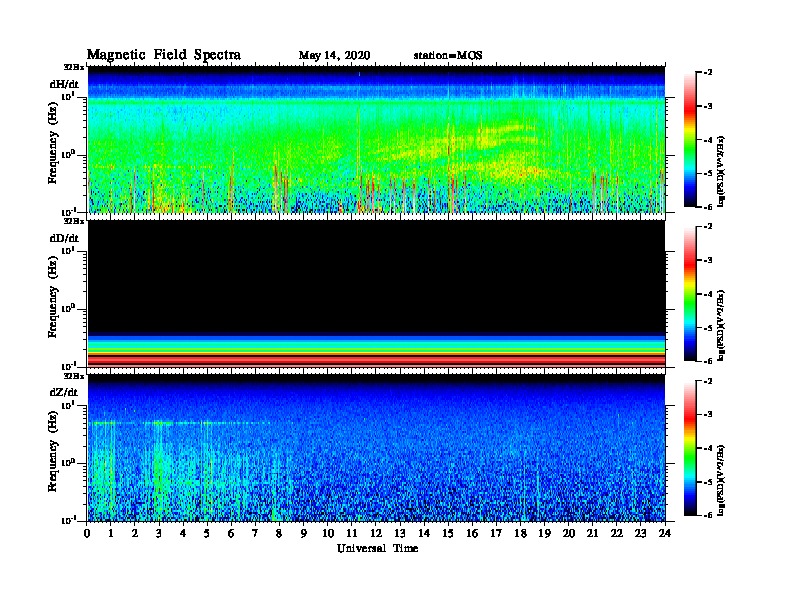Select the date text "May 14, 2020"

(334, 56)
